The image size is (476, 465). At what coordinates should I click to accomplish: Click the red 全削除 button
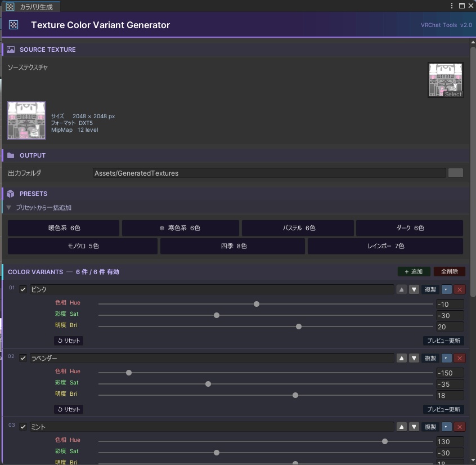click(450, 271)
